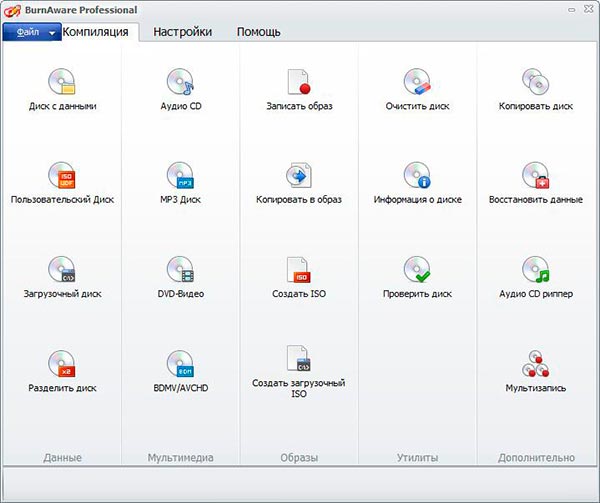Open the Мультизапись multi-disc icon
The width and height of the screenshot is (600, 503).
(536, 363)
